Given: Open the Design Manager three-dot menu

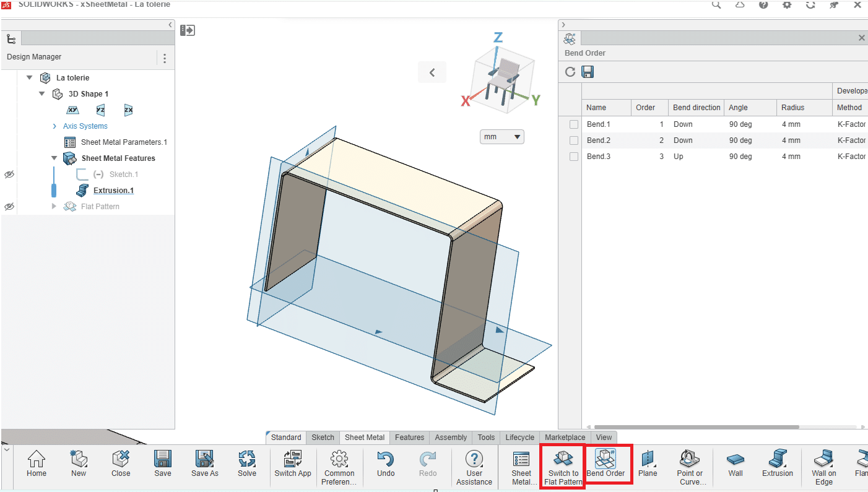Looking at the screenshot, I should [x=165, y=58].
